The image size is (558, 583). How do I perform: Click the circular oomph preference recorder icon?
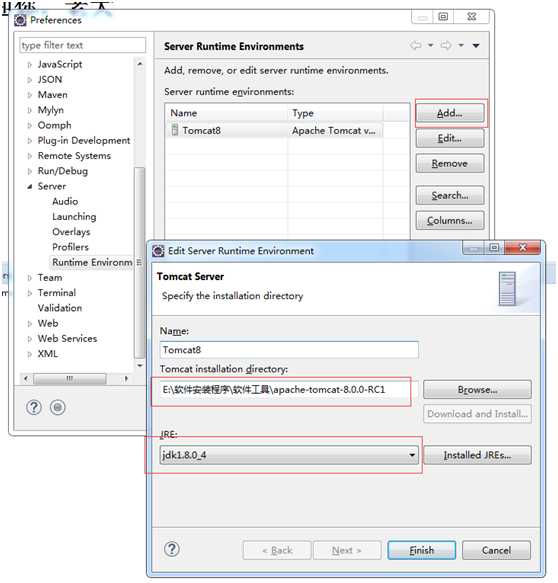click(x=58, y=408)
